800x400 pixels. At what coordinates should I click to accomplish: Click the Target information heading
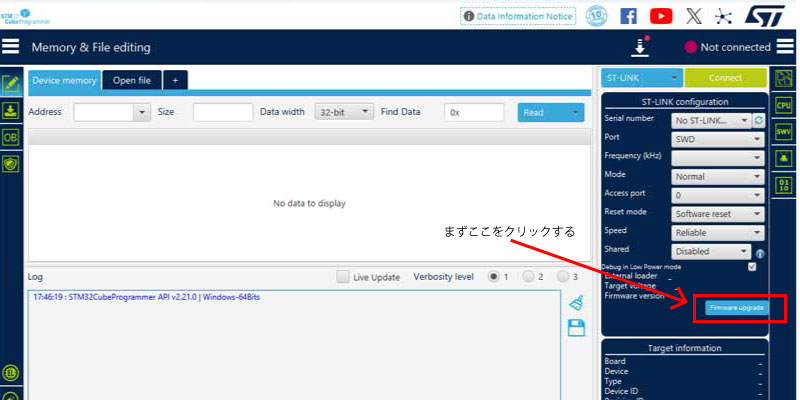click(685, 348)
